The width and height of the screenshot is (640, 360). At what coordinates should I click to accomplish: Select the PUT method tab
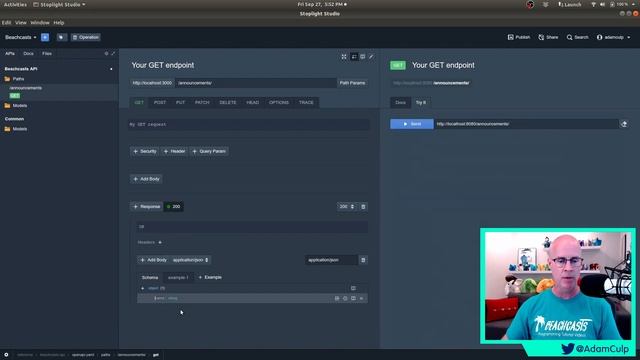pos(180,102)
